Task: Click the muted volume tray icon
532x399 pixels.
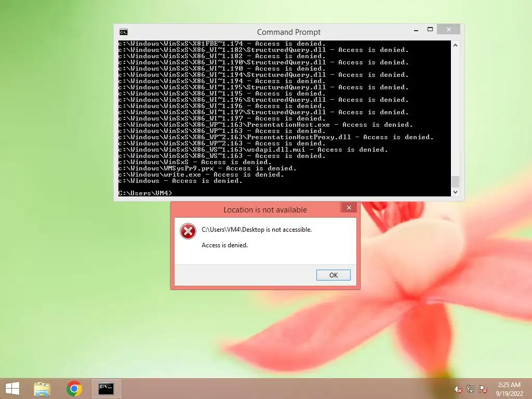Action: tap(458, 389)
